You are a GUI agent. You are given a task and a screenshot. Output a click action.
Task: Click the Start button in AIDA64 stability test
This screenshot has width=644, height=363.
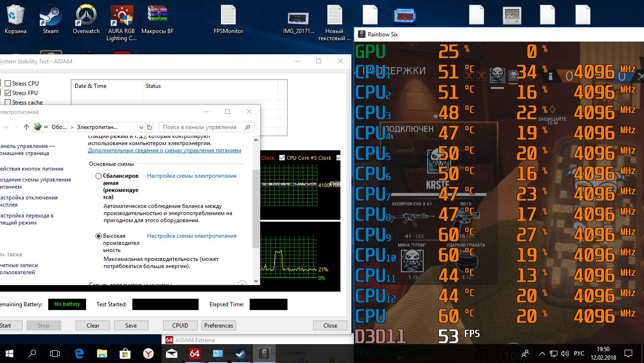(x=5, y=325)
